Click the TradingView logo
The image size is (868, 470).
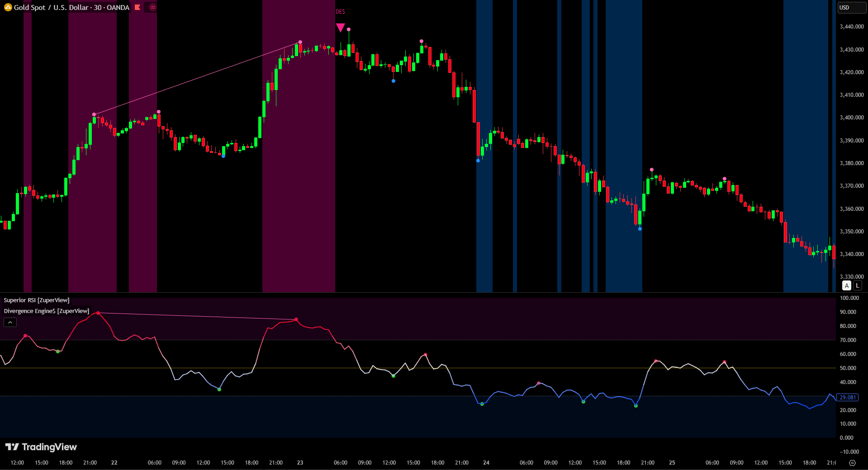[x=41, y=447]
